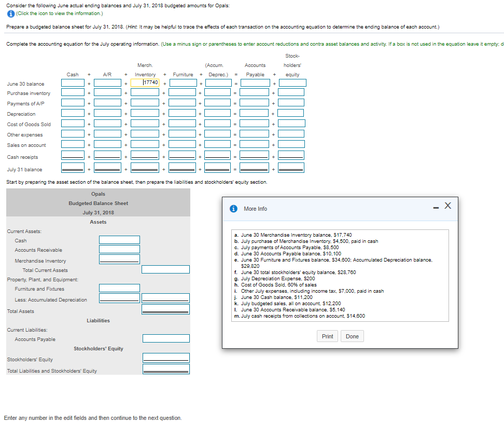Image resolution: width=504 pixels, height=423 pixels.
Task: Click the July 31 balance Furniture field
Action: coord(182,168)
